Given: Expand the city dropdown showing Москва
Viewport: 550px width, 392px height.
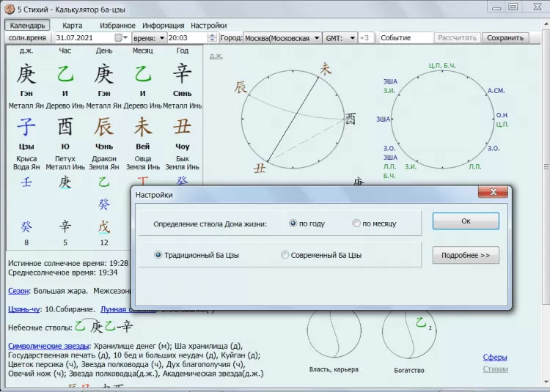Looking at the screenshot, I should (x=316, y=37).
